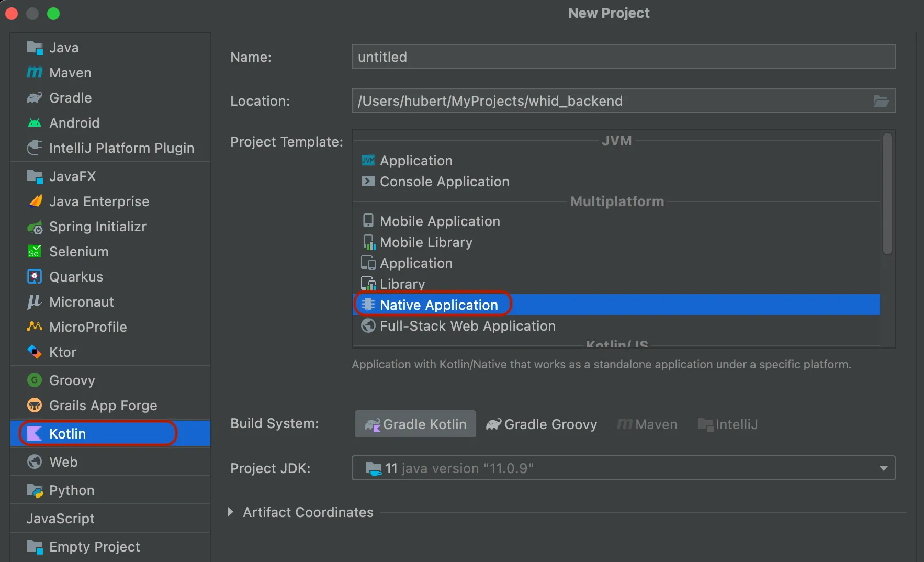Image resolution: width=924 pixels, height=562 pixels.
Task: Select Groovy project type label
Action: click(72, 380)
